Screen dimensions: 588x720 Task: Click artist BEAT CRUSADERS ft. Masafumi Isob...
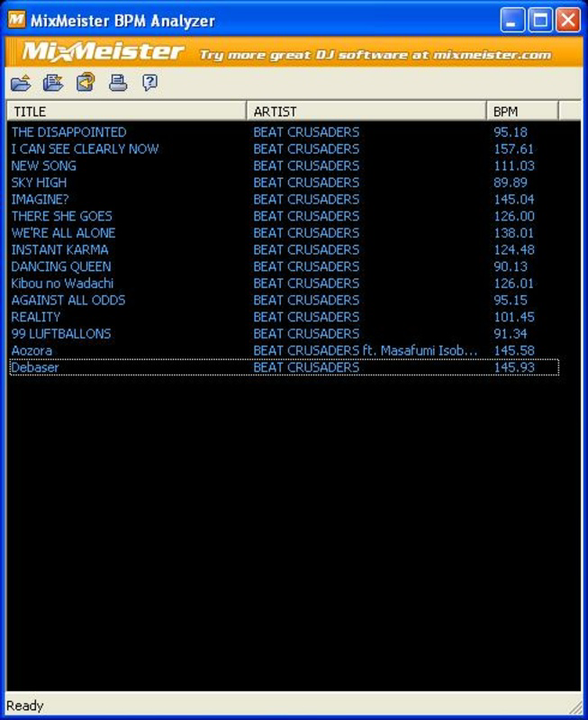366,351
